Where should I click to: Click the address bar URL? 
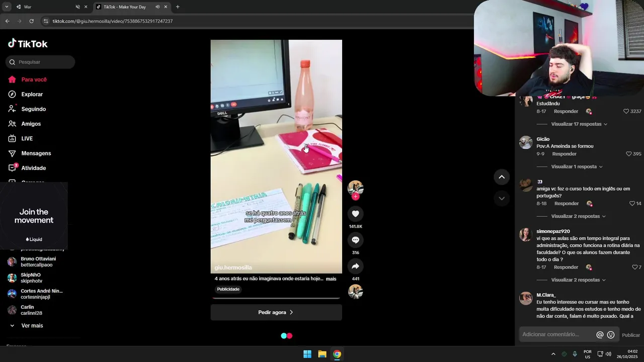coord(113,21)
